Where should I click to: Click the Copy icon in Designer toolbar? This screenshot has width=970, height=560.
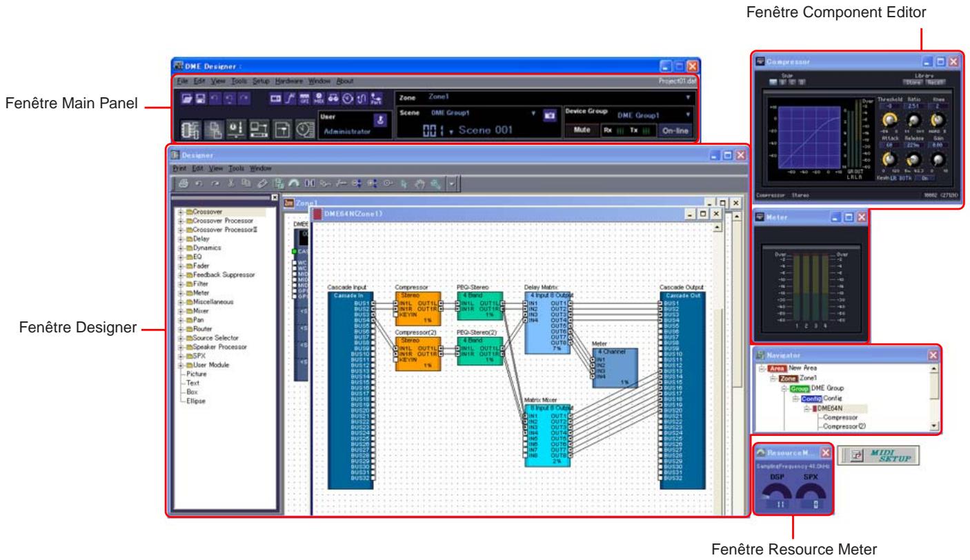pos(246,183)
